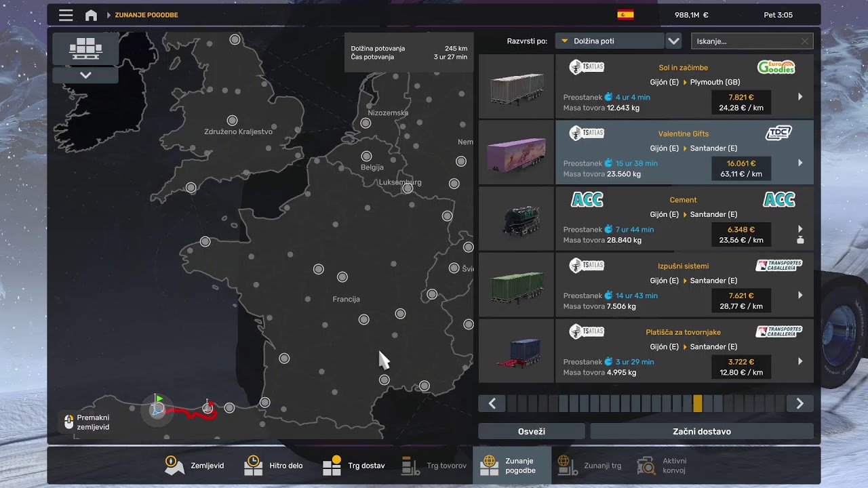Click the city marker near Luksemburg
This screenshot has height=488, width=868.
click(x=408, y=188)
